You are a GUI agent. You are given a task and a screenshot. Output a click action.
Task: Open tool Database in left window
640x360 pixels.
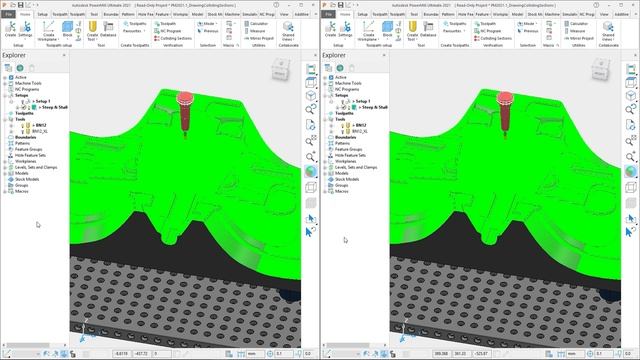point(108,29)
